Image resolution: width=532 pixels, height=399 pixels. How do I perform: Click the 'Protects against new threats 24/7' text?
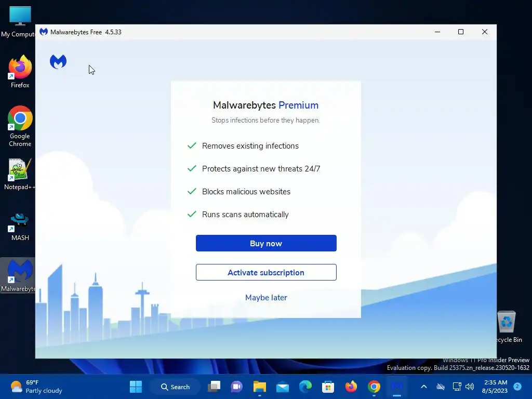click(x=261, y=169)
